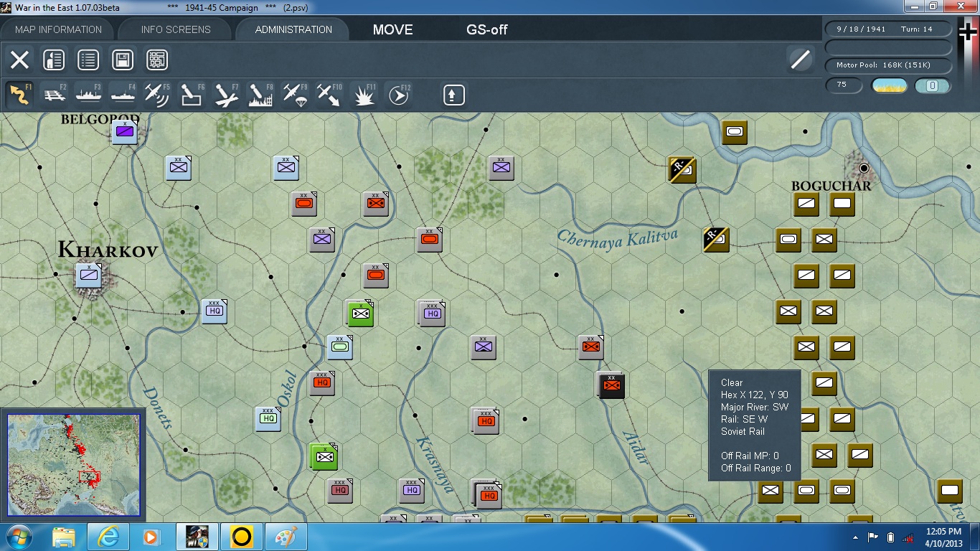Open the bulleted list icon
980x551 pixels.
(x=88, y=60)
